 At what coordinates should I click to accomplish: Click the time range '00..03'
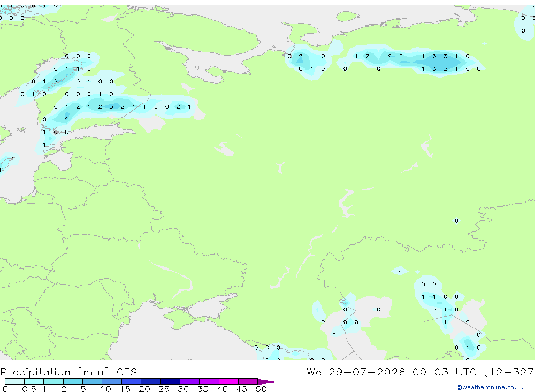coord(430,372)
